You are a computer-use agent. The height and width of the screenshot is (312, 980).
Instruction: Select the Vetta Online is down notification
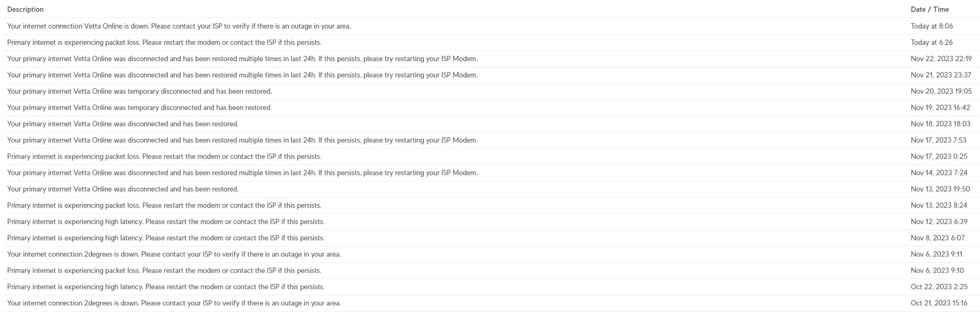click(x=179, y=26)
